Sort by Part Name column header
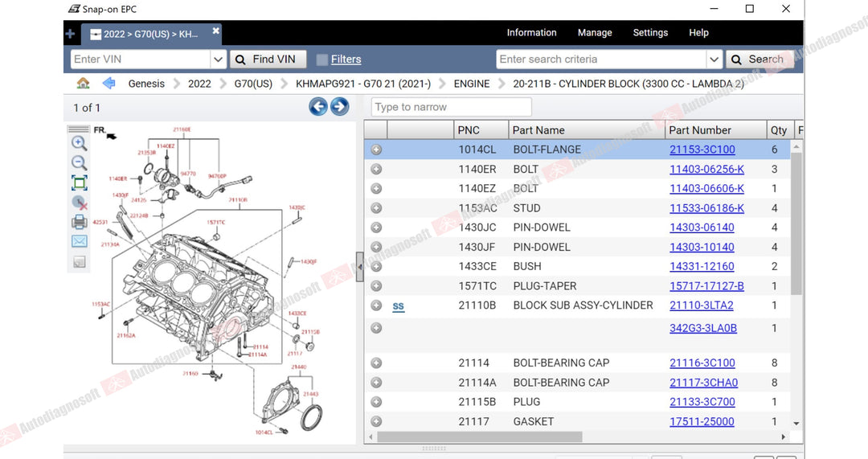The height and width of the screenshot is (459, 868). tap(586, 130)
